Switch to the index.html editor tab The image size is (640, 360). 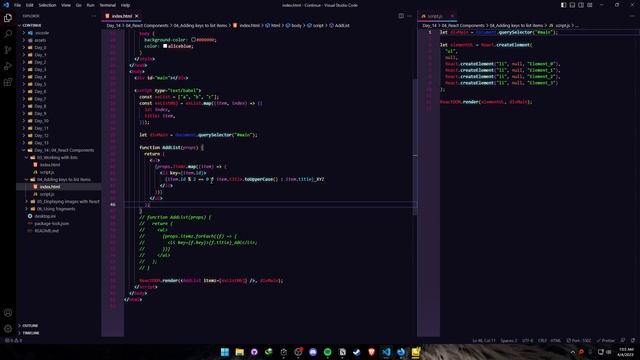point(122,16)
